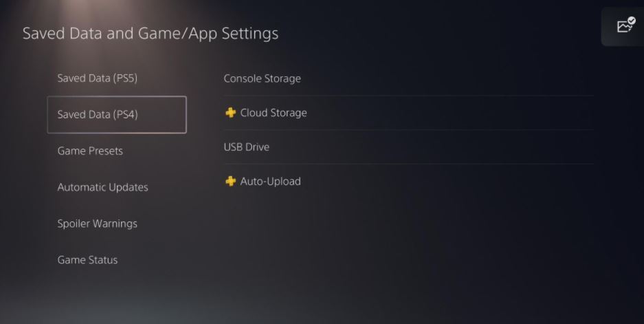The height and width of the screenshot is (324, 644).
Task: Click the divider line below USB Drive
Action: (x=408, y=164)
